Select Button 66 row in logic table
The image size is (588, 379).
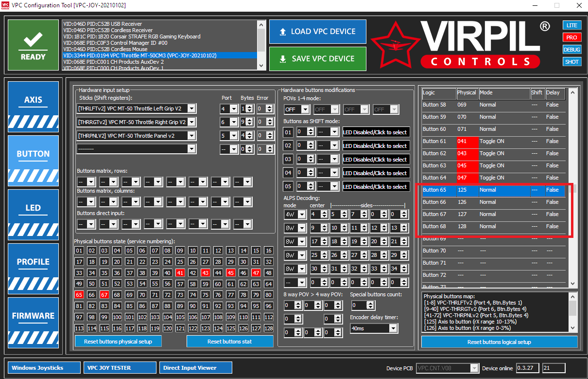pyautogui.click(x=493, y=202)
